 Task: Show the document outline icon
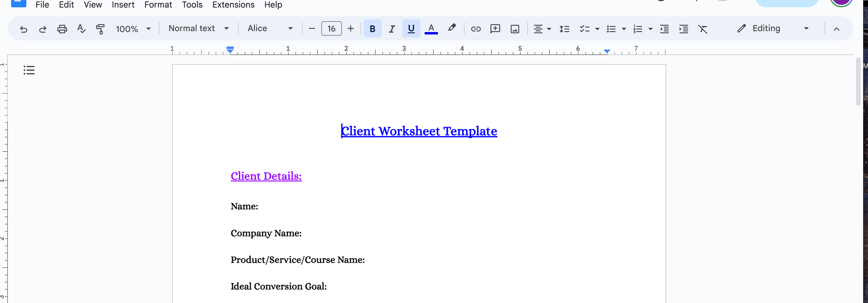[29, 70]
